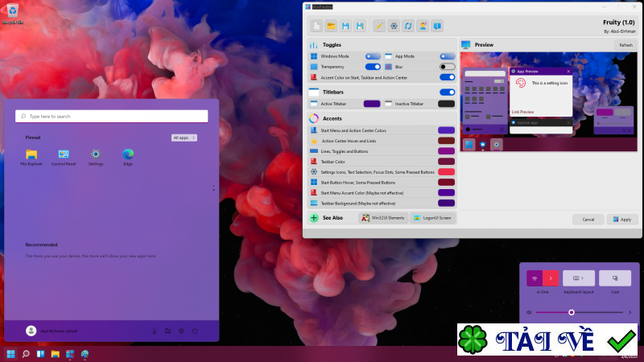Pick the Taskbar Color swatch
Image resolution: width=644 pixels, height=362 pixels.
click(x=446, y=162)
